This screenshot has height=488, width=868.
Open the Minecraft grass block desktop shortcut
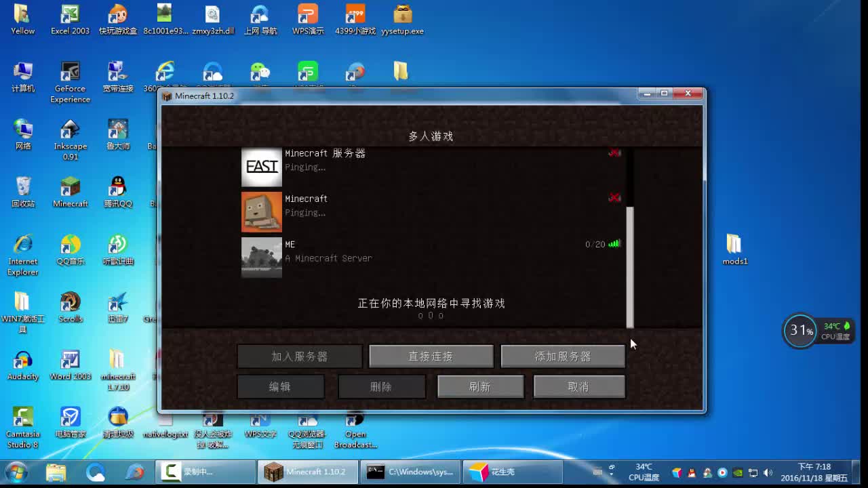tap(70, 192)
